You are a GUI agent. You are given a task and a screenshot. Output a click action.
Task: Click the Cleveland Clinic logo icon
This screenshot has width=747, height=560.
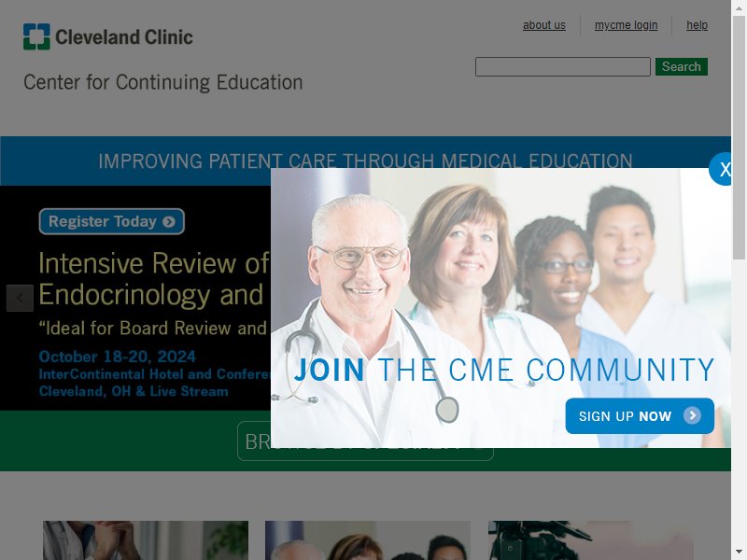[x=36, y=36]
